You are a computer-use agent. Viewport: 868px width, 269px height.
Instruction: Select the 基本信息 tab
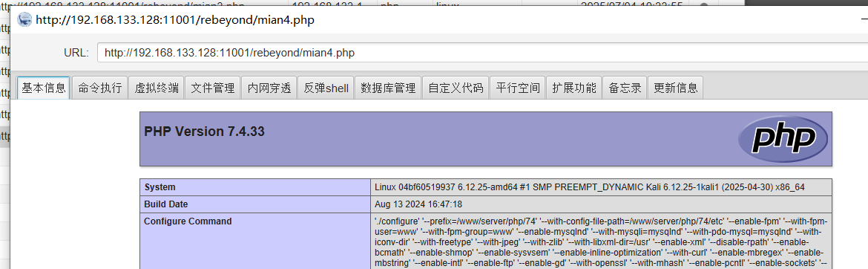[x=43, y=88]
